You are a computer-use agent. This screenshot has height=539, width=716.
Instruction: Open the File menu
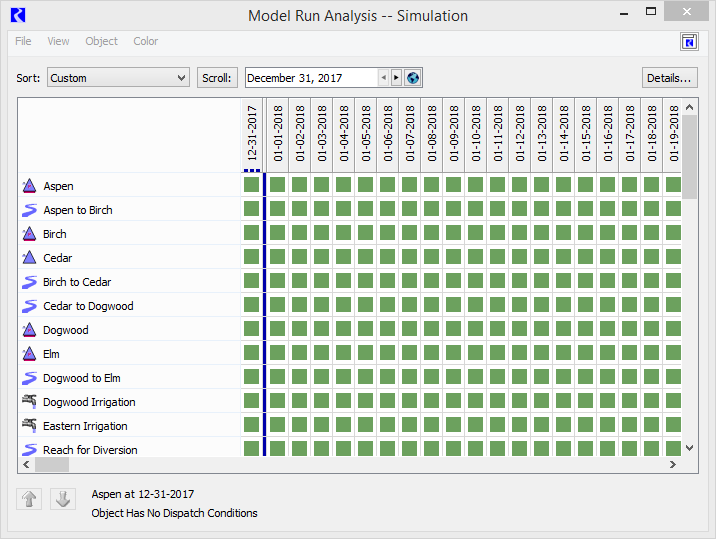tap(23, 41)
